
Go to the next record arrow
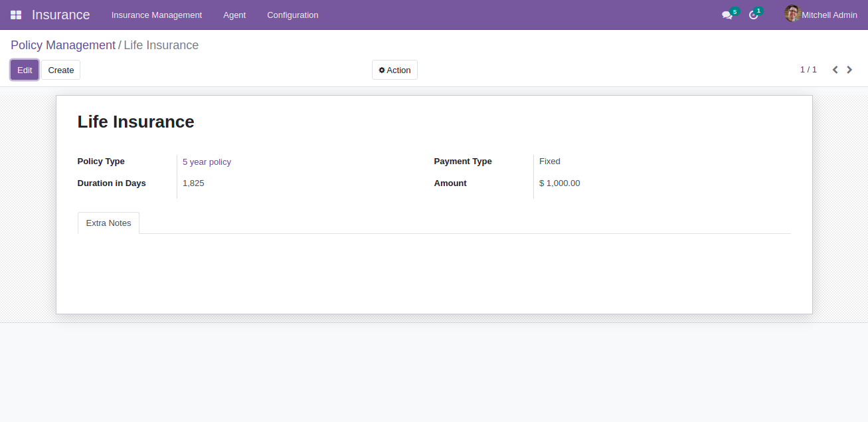pos(849,70)
